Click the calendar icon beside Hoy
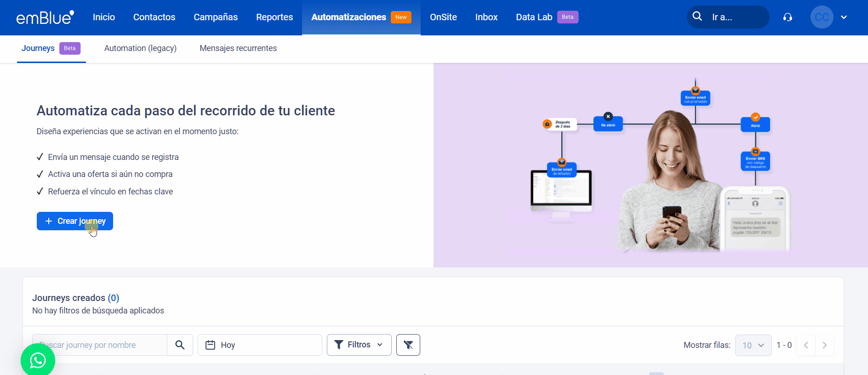This screenshot has height=375, width=868. (x=210, y=345)
